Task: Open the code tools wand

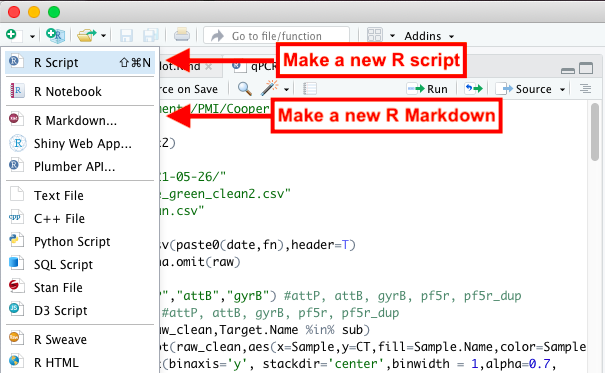Action: [270, 88]
